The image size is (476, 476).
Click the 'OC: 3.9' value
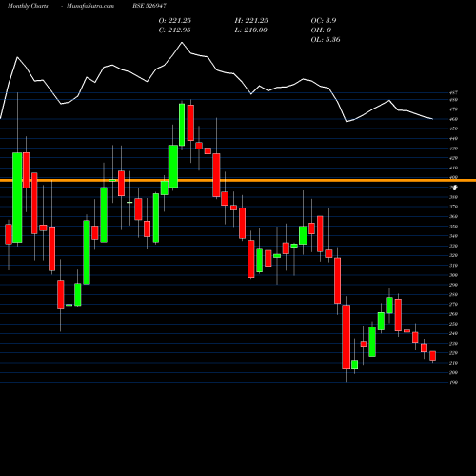pyautogui.click(x=324, y=20)
